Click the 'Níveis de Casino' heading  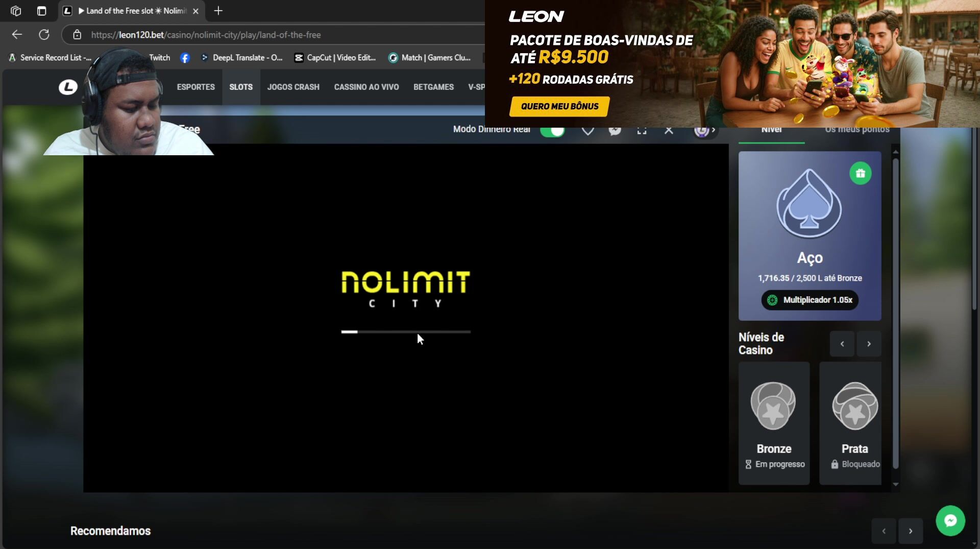coord(761,344)
